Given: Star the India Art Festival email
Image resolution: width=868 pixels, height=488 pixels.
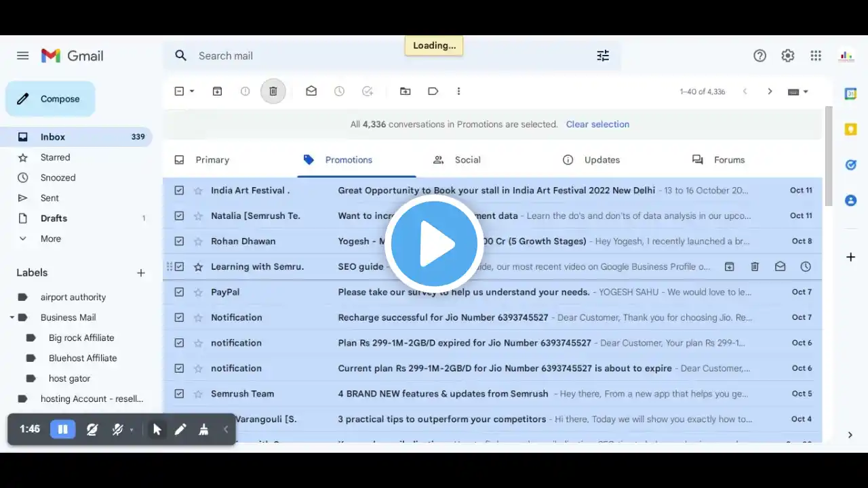Looking at the screenshot, I should pos(198,190).
